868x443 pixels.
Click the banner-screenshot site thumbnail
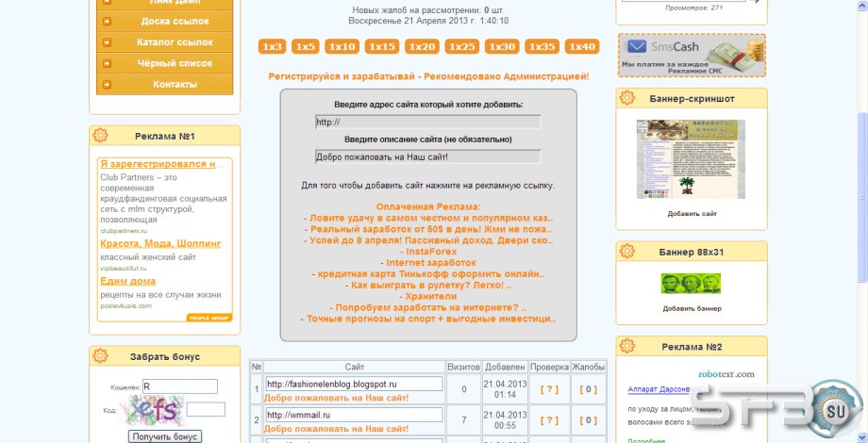point(691,159)
